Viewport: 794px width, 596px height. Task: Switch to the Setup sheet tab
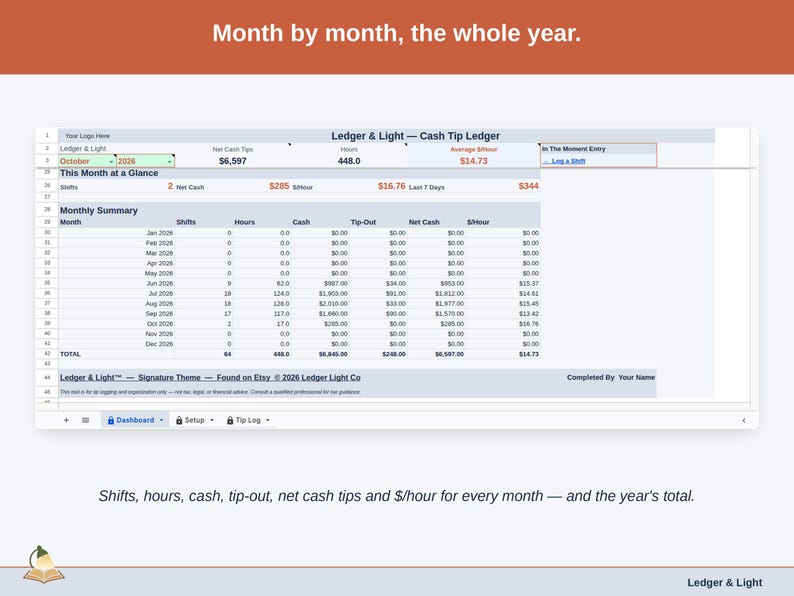194,420
